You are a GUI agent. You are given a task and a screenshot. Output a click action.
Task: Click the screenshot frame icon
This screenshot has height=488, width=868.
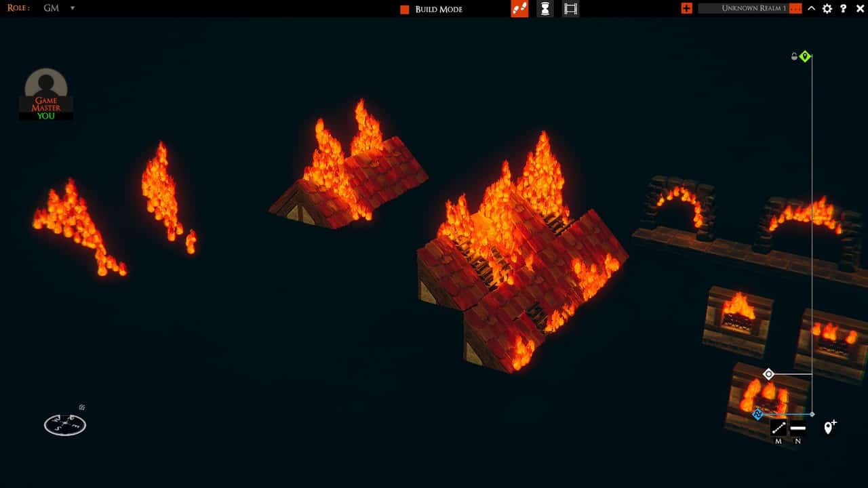(x=570, y=9)
